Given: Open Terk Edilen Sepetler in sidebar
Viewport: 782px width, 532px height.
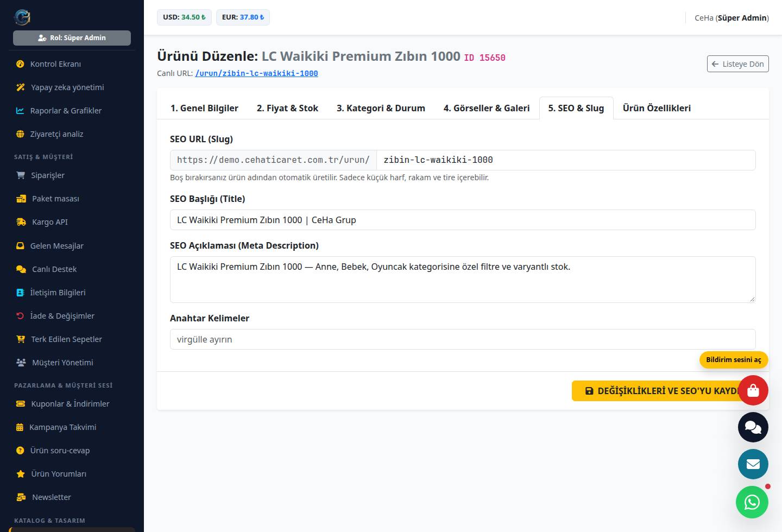Looking at the screenshot, I should [x=72, y=339].
